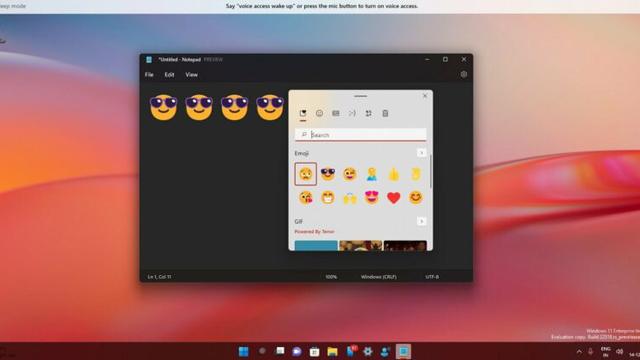
Task: Open File Explorer from the taskbar
Action: (x=332, y=351)
